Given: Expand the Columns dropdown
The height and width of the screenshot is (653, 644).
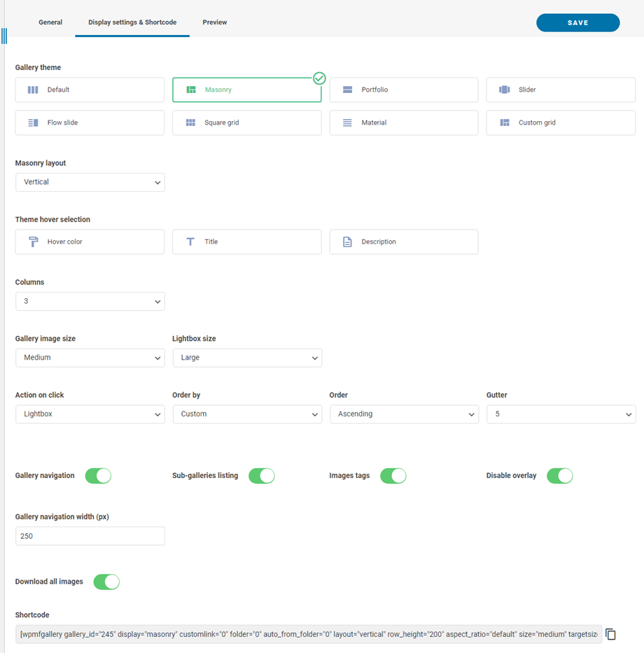Looking at the screenshot, I should tap(90, 301).
